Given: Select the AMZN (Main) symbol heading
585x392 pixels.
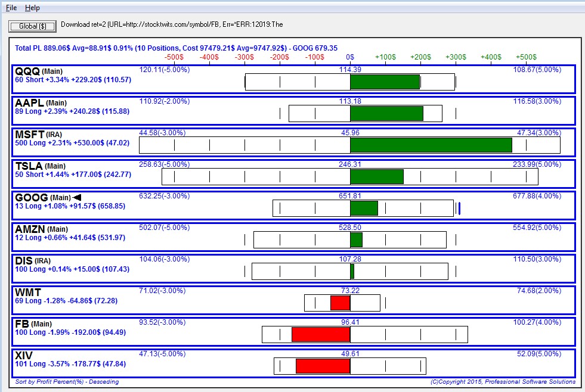Looking at the screenshot, I should (x=41, y=229).
